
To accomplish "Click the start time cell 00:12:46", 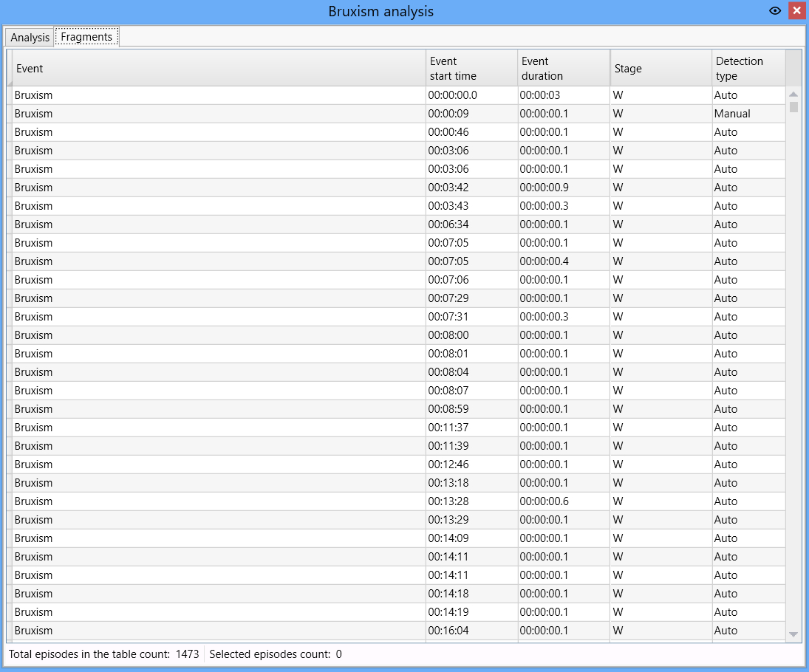I will (x=471, y=464).
